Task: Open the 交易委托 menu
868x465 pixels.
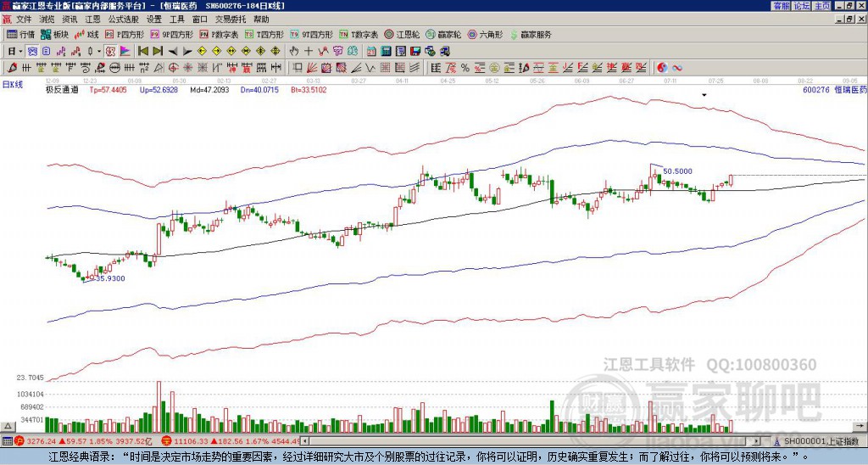Action: 231,20
